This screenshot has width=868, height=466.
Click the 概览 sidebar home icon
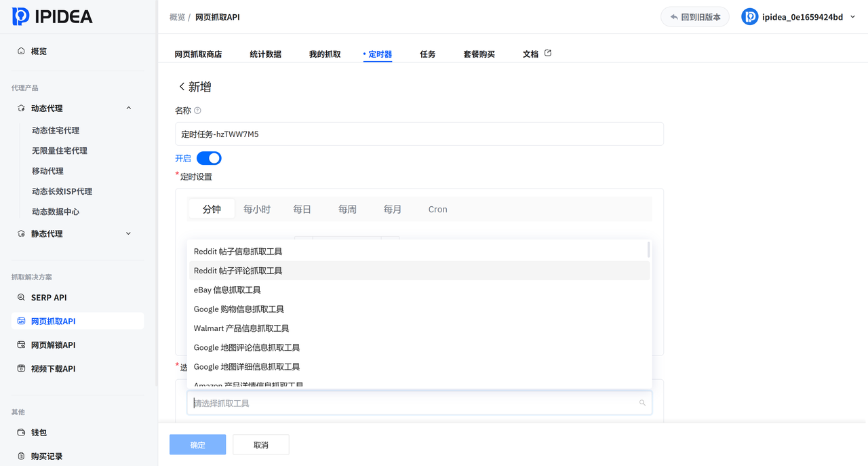point(21,51)
